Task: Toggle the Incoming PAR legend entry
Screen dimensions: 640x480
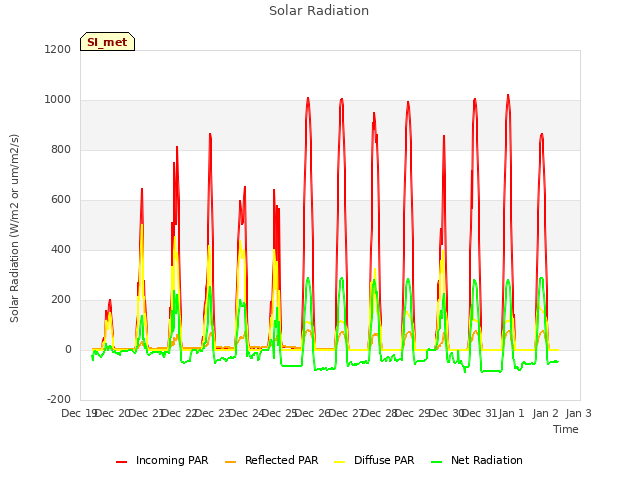Action: coord(162,460)
